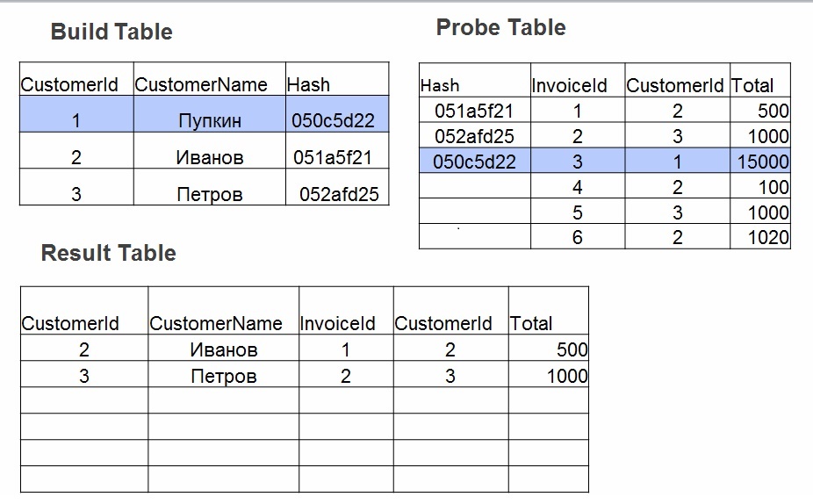
Task: Click the Result Table heading
Action: tap(108, 254)
